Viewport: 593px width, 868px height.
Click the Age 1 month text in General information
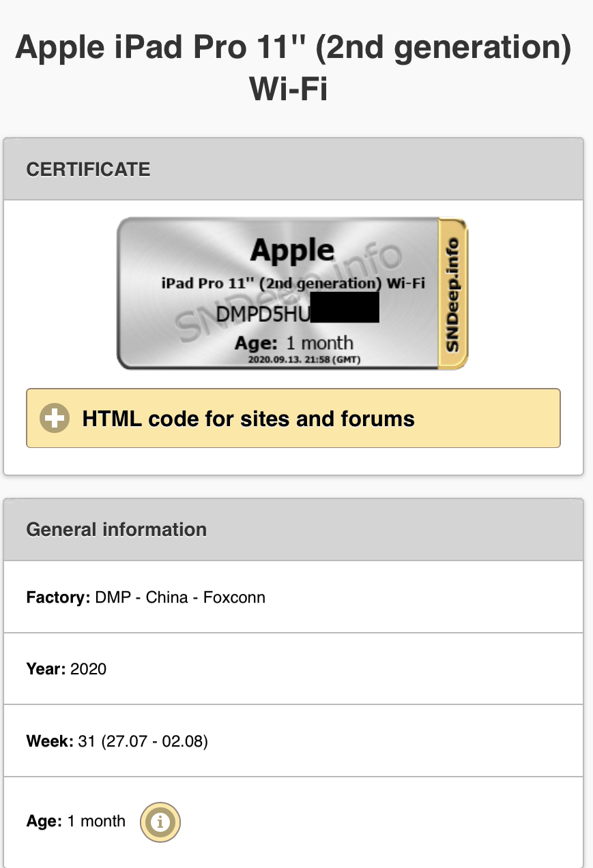click(76, 821)
